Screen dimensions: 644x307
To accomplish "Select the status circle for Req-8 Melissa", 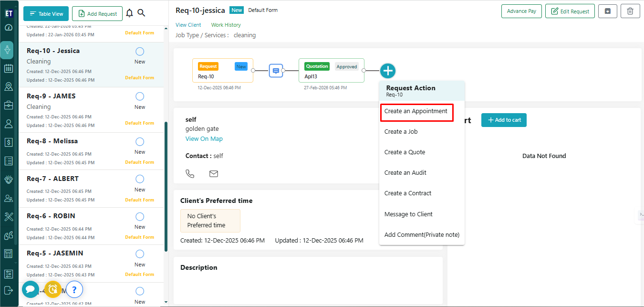I will (140, 141).
